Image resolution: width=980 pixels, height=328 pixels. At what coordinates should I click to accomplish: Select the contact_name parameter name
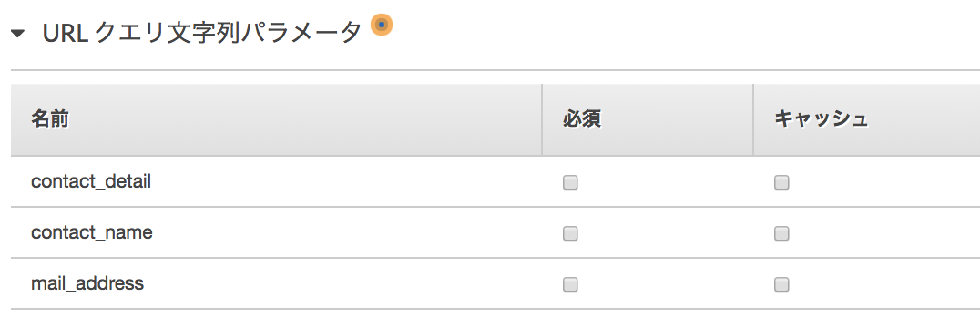coord(92,233)
